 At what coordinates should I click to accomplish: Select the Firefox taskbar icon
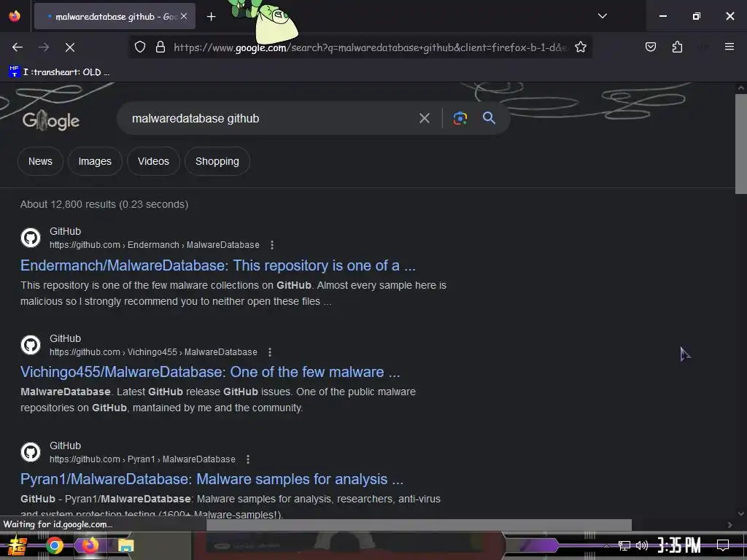(x=90, y=545)
